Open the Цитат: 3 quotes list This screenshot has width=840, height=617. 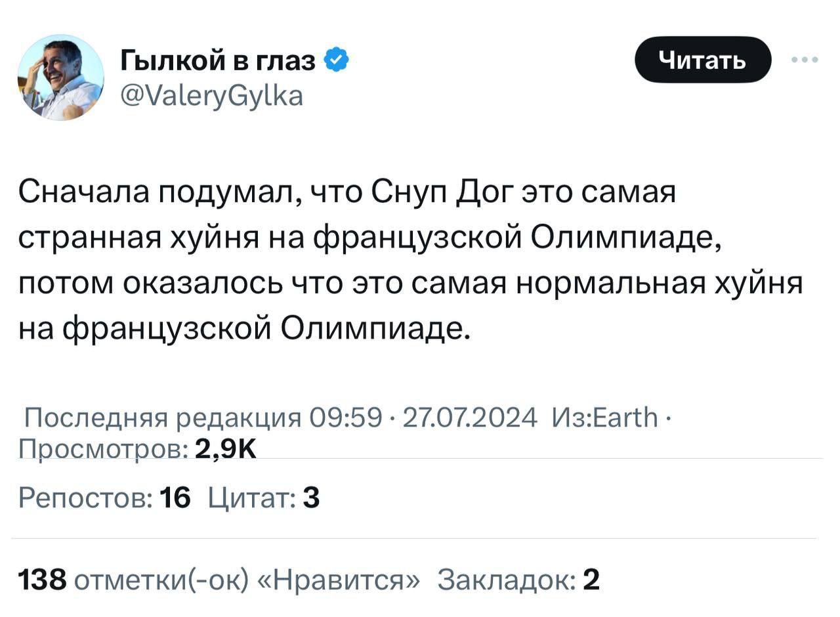click(264, 498)
